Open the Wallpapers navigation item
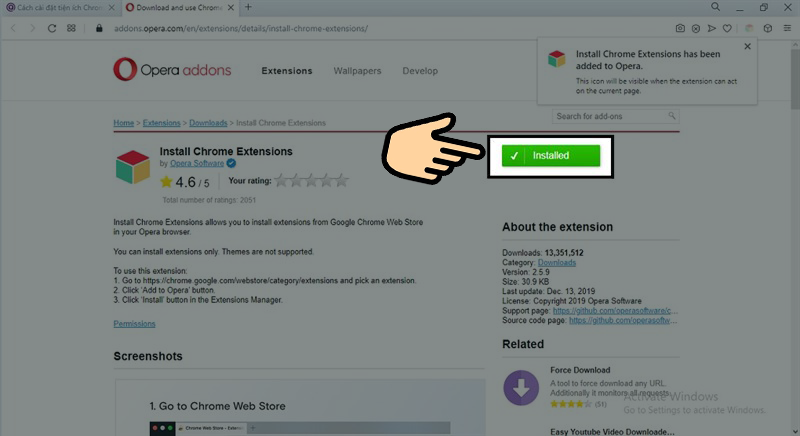 (x=357, y=71)
